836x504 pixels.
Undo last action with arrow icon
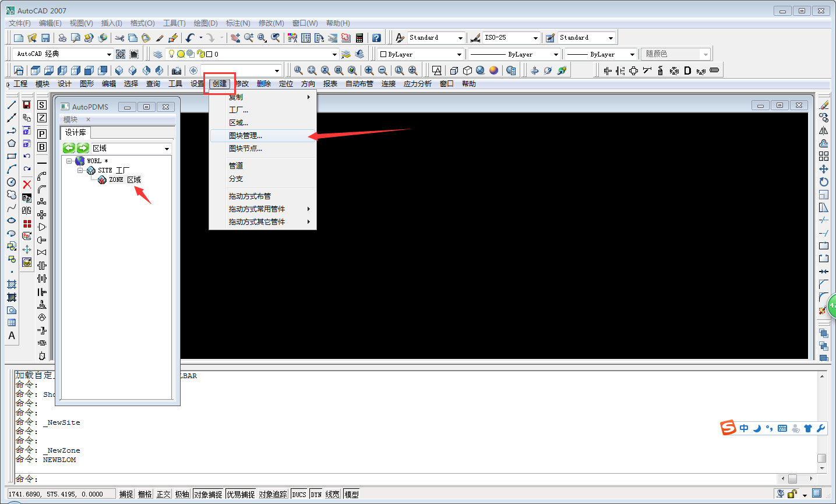190,38
